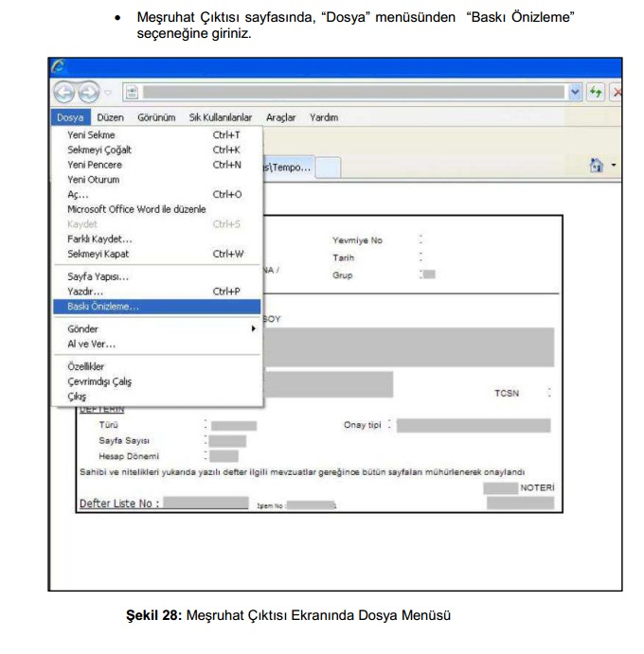Screen dimensions: 644x654
Task: Click the Internet Explorer logo in title bar
Action: pos(58,66)
